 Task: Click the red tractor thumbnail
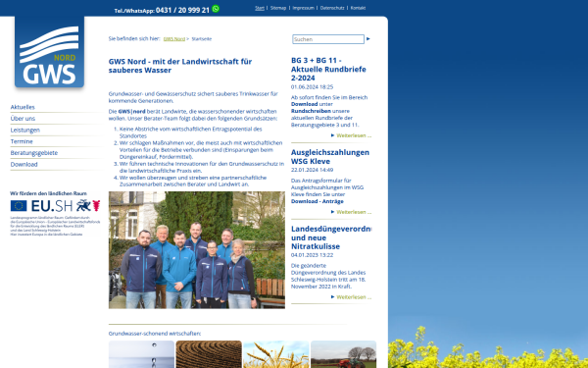click(344, 354)
